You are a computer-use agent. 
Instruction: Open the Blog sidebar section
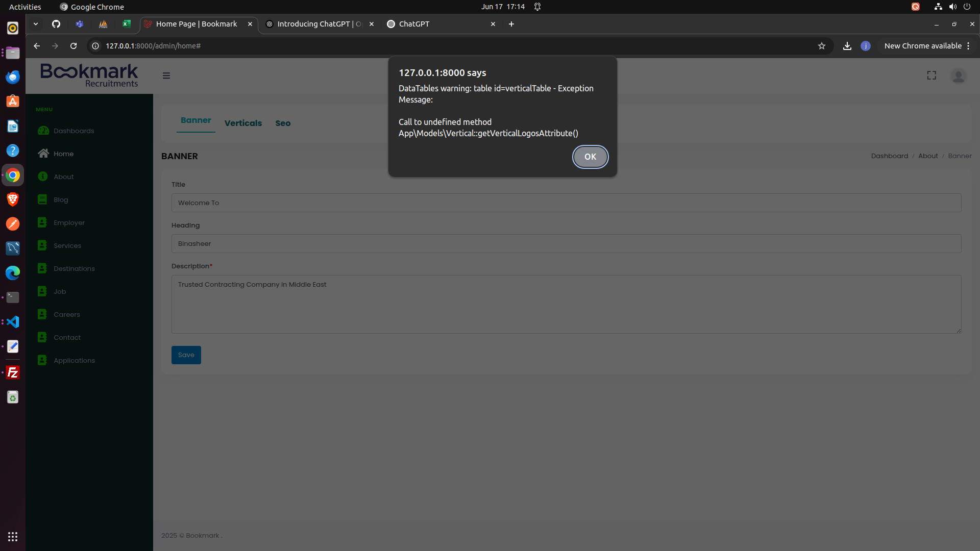(x=60, y=199)
